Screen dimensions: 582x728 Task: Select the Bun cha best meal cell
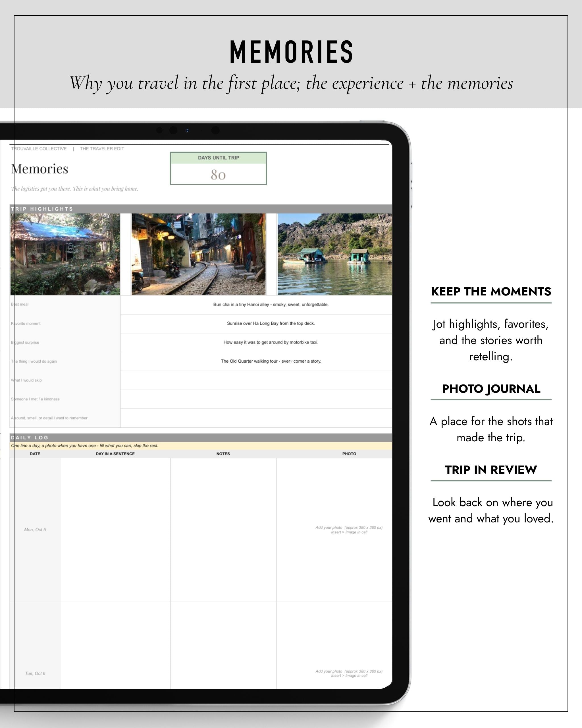(x=256, y=305)
